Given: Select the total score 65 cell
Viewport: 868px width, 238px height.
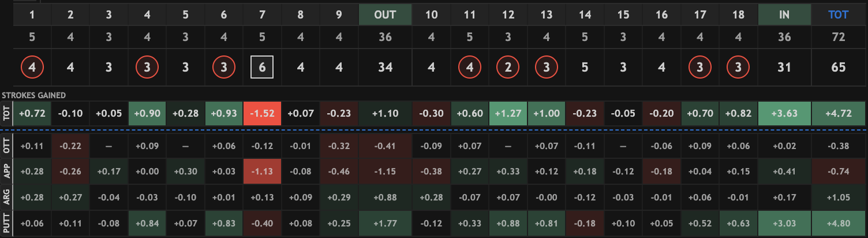Looking at the screenshot, I should (838, 68).
